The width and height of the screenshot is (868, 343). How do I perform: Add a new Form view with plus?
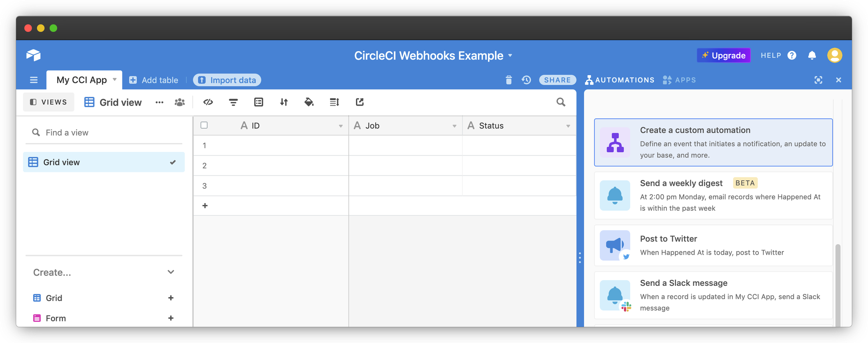click(x=171, y=318)
